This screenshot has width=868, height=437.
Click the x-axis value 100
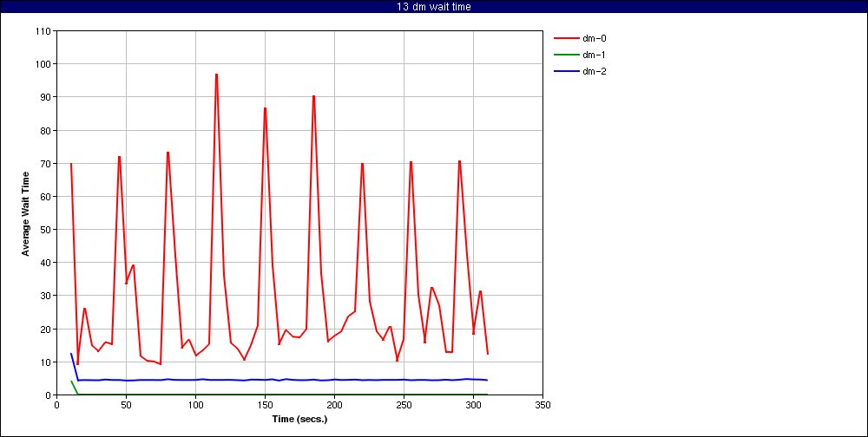[x=195, y=405]
